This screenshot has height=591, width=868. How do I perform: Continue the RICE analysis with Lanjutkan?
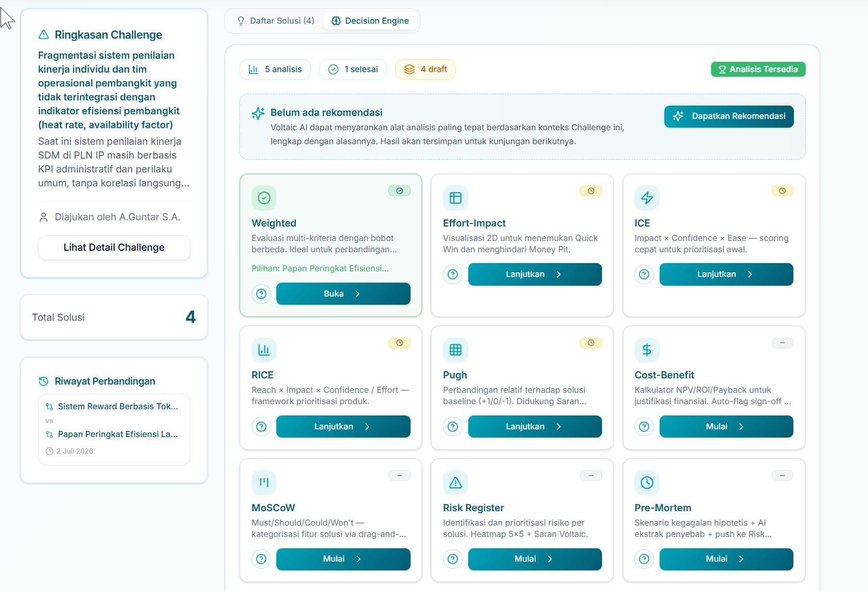pyautogui.click(x=343, y=427)
